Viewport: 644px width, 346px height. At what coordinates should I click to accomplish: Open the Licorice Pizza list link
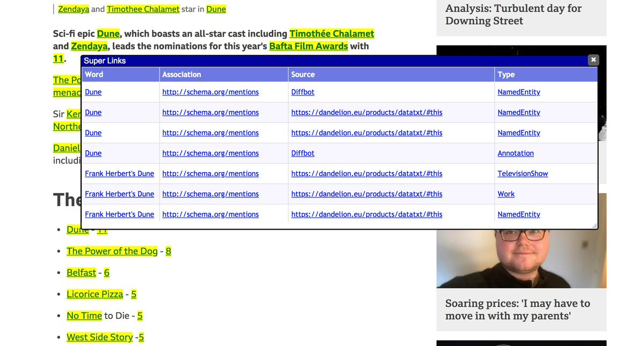point(95,295)
